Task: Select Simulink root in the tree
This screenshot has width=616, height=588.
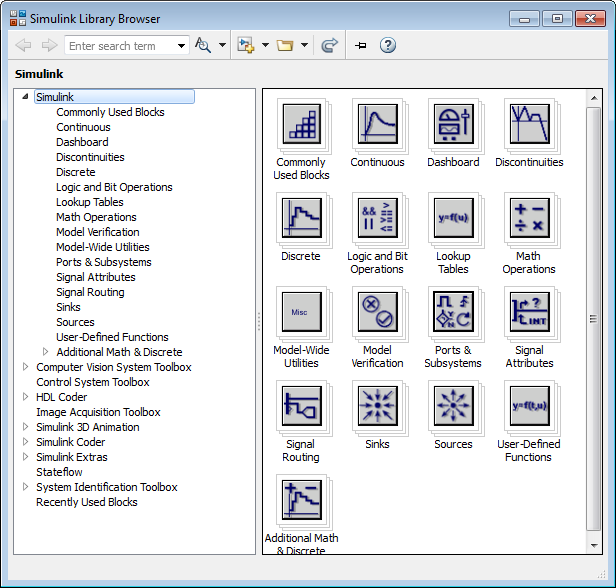Action: click(x=114, y=97)
